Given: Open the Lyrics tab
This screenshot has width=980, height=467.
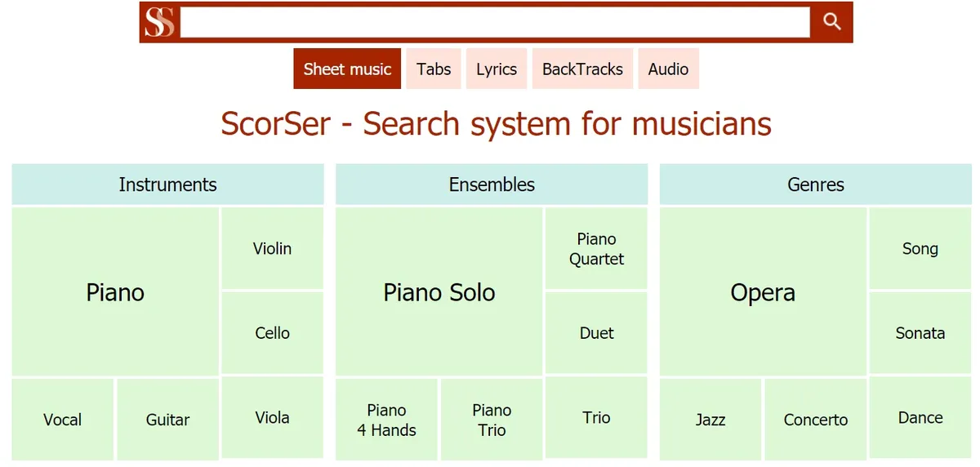Looking at the screenshot, I should 497,69.
